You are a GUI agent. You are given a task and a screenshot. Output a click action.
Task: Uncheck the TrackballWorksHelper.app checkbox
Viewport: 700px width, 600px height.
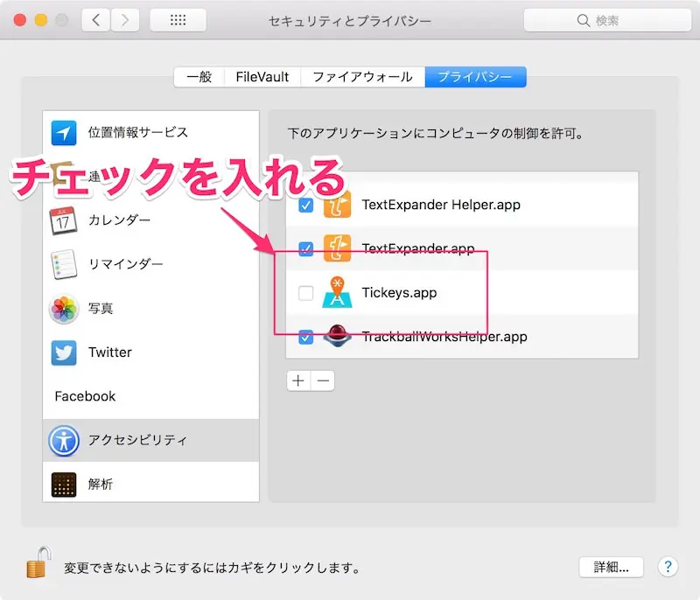point(305,337)
